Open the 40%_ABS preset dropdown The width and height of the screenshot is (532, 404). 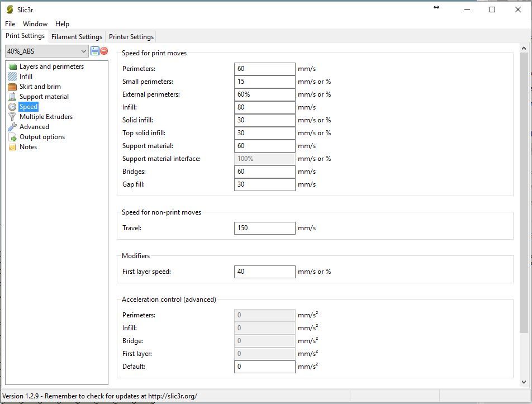[x=47, y=51]
